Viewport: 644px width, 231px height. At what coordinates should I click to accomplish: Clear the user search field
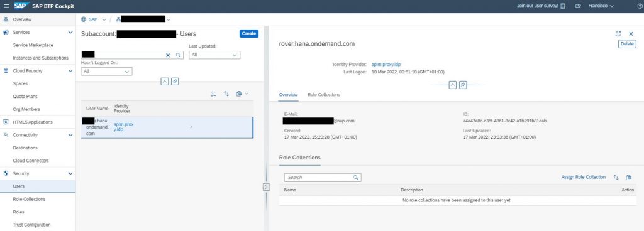[x=168, y=55]
